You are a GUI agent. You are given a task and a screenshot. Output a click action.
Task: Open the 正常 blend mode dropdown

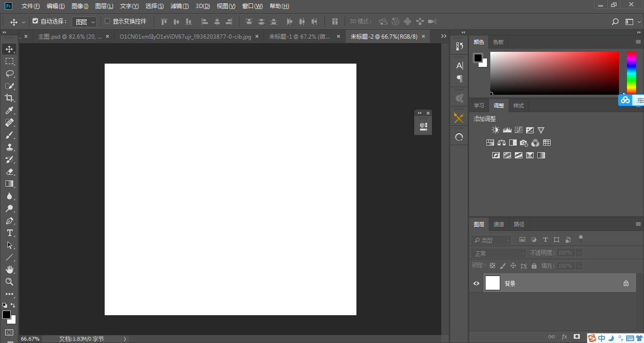(499, 253)
